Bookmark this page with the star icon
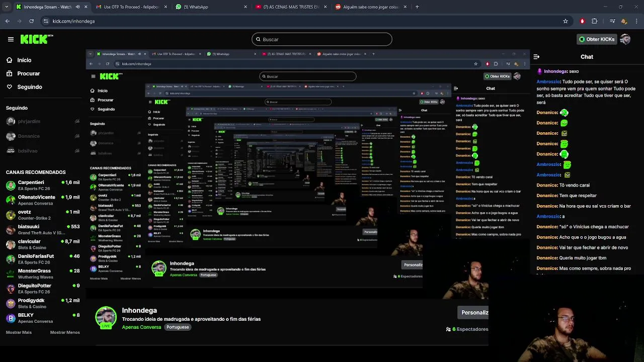Viewport: 644px width, 362px height. 566,21
